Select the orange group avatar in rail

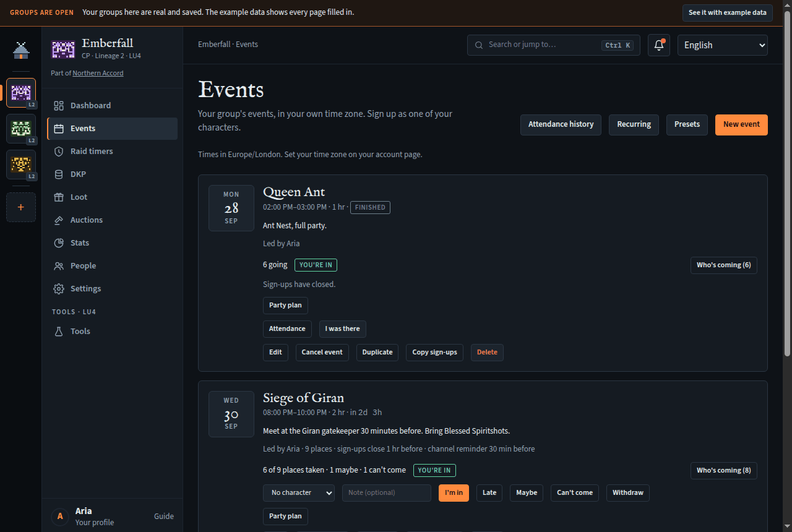[21, 165]
